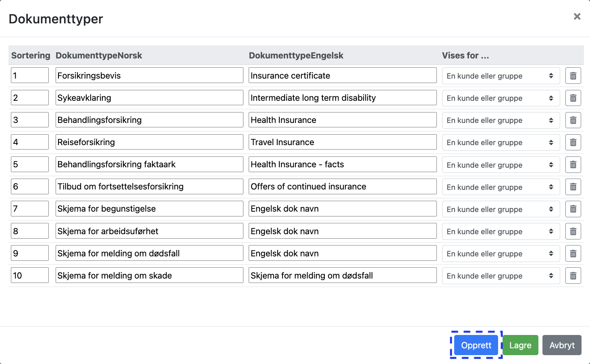The height and width of the screenshot is (364, 590).
Task: Close the Dokumenttyper dialog
Action: click(577, 17)
